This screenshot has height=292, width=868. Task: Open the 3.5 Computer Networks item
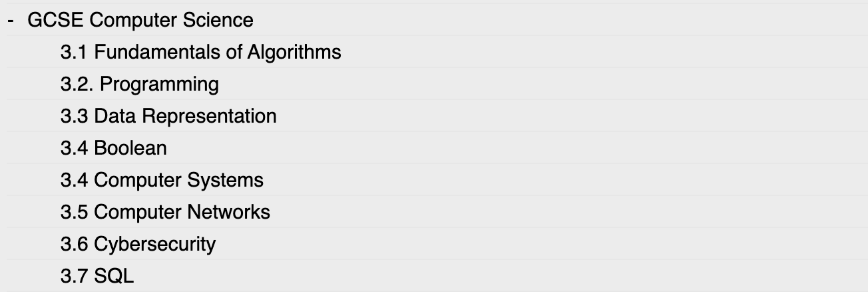(165, 212)
